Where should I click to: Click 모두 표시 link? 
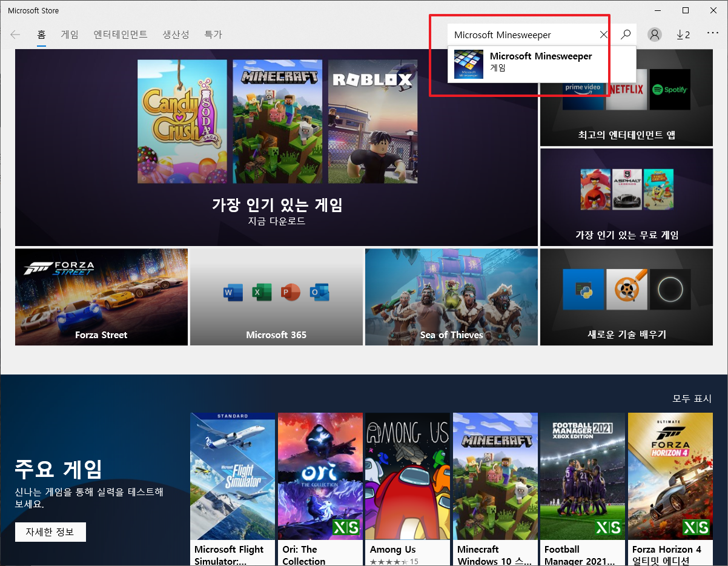[692, 399]
